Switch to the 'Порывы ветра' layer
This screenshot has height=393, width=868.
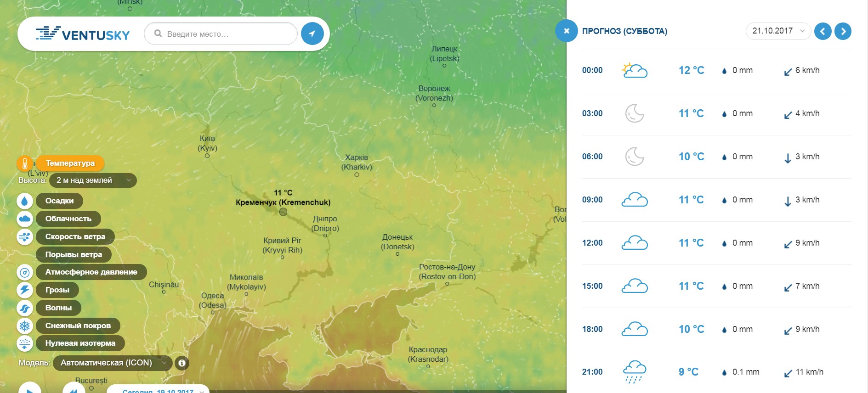(74, 255)
